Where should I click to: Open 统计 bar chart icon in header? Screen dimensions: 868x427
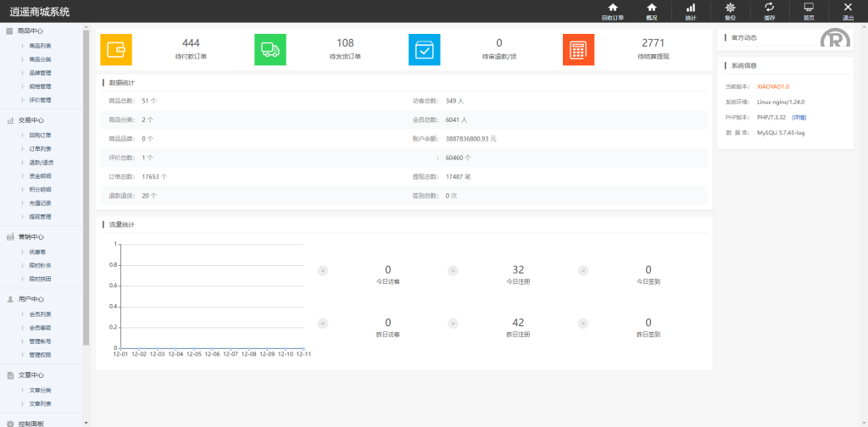[x=690, y=8]
